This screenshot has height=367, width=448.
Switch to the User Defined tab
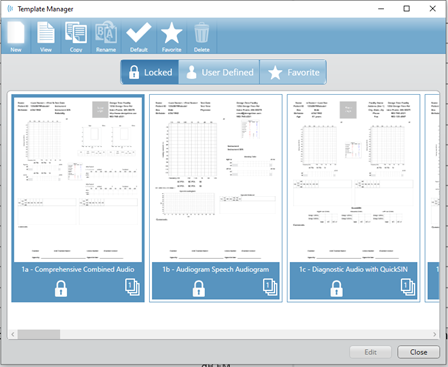(219, 72)
